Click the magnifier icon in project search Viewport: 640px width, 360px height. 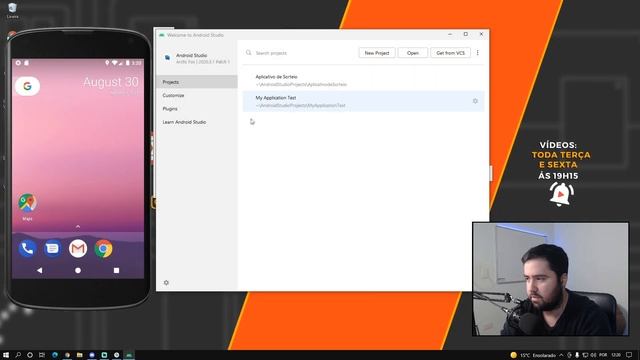249,53
